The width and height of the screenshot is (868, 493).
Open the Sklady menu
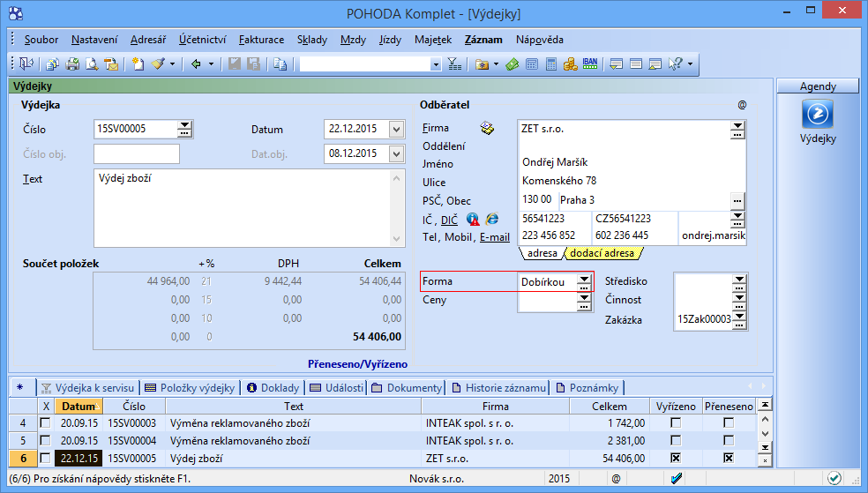tap(312, 40)
